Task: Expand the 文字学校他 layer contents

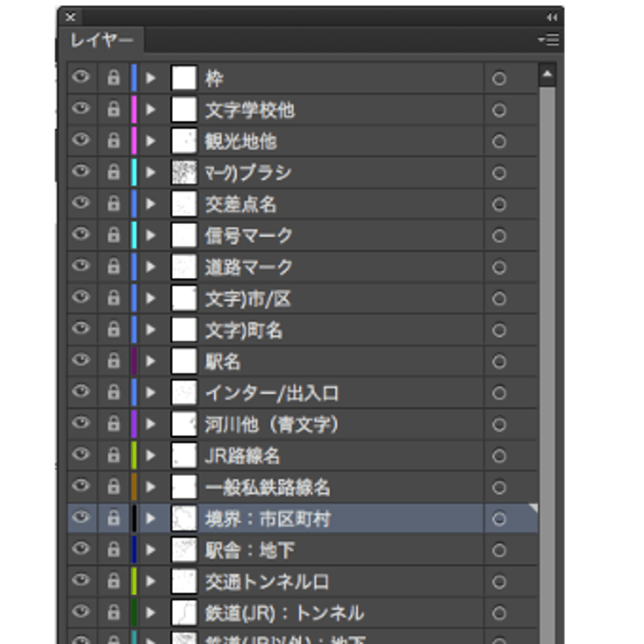Action: click(150, 109)
